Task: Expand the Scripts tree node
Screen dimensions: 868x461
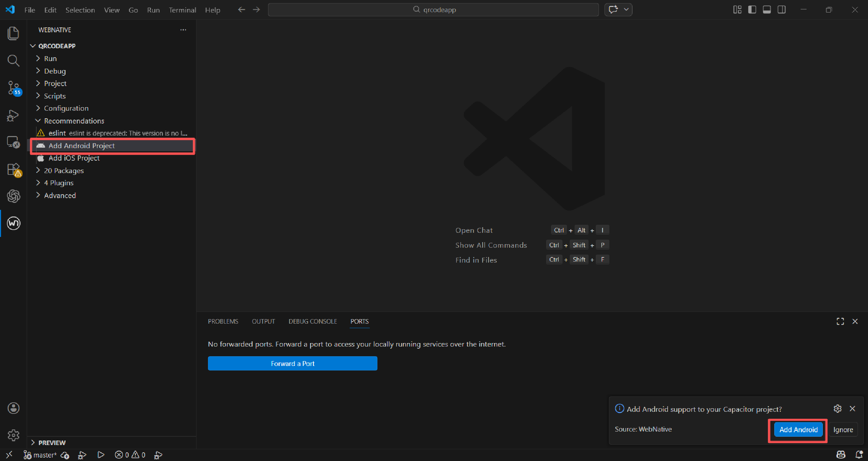Action: tap(111, 96)
